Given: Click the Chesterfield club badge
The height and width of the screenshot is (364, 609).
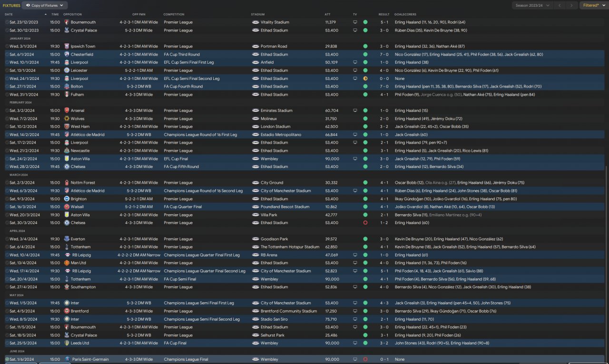Looking at the screenshot, I should click(x=67, y=55).
